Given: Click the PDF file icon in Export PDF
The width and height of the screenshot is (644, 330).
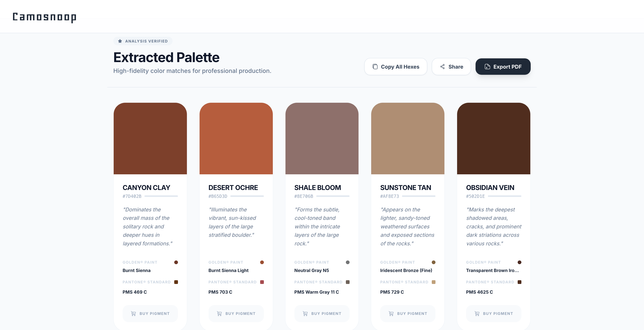Looking at the screenshot, I should pos(487,67).
